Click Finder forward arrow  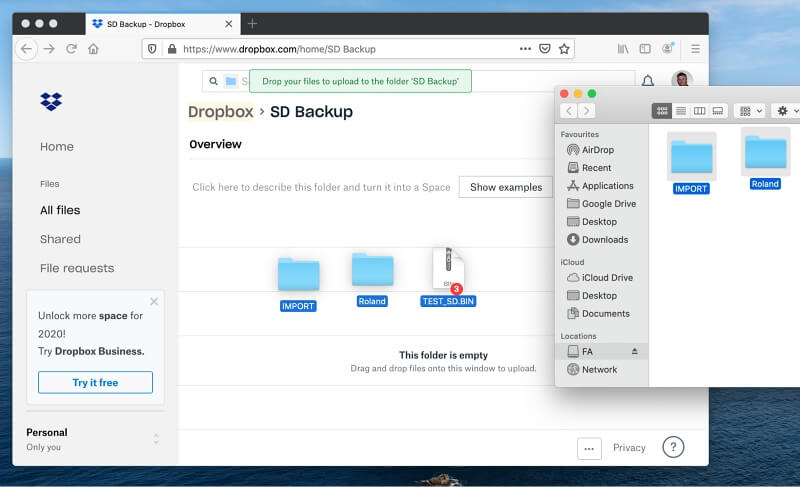[x=587, y=111]
